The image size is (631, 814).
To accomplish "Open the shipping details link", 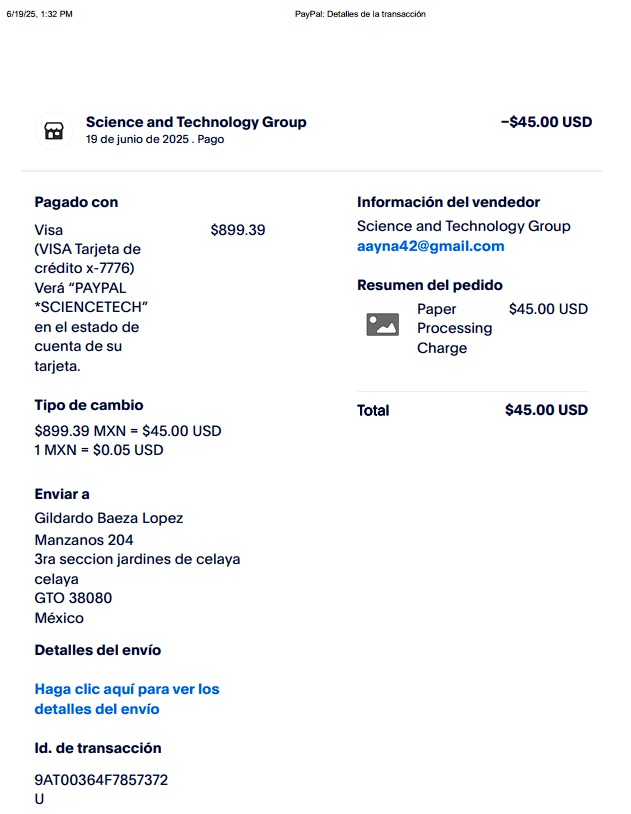I will (x=127, y=699).
